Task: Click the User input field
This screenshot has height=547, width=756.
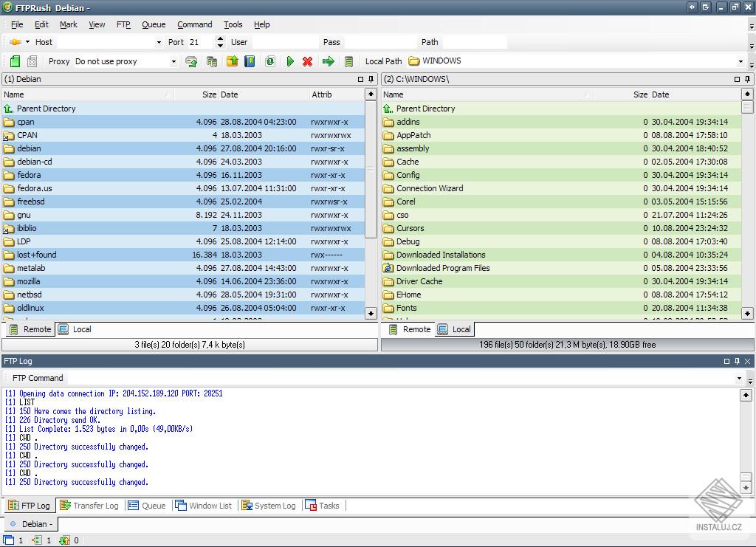Action: click(283, 42)
